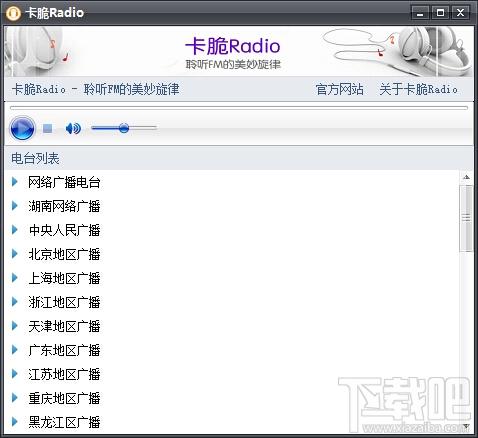This screenshot has height=438, width=478.
Task: Expand the 重庆地区广播 category arrow
Action: point(15,398)
